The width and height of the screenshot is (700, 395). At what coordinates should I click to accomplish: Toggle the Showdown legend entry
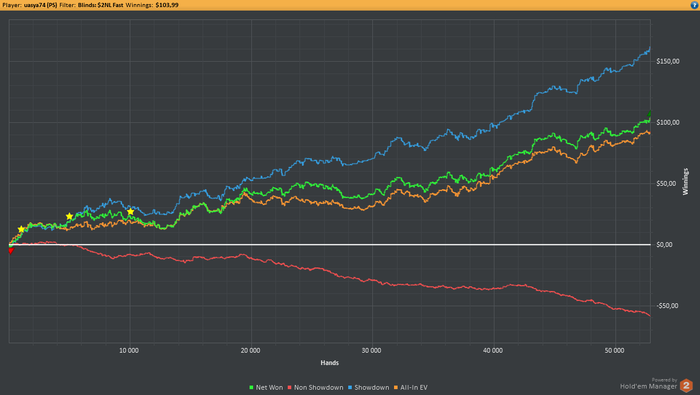pos(368,387)
